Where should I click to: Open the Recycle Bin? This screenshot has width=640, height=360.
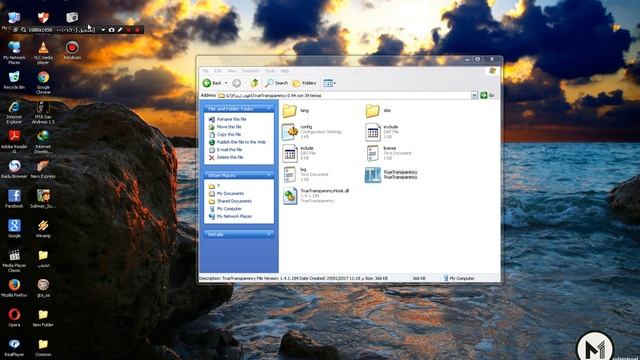click(x=14, y=80)
